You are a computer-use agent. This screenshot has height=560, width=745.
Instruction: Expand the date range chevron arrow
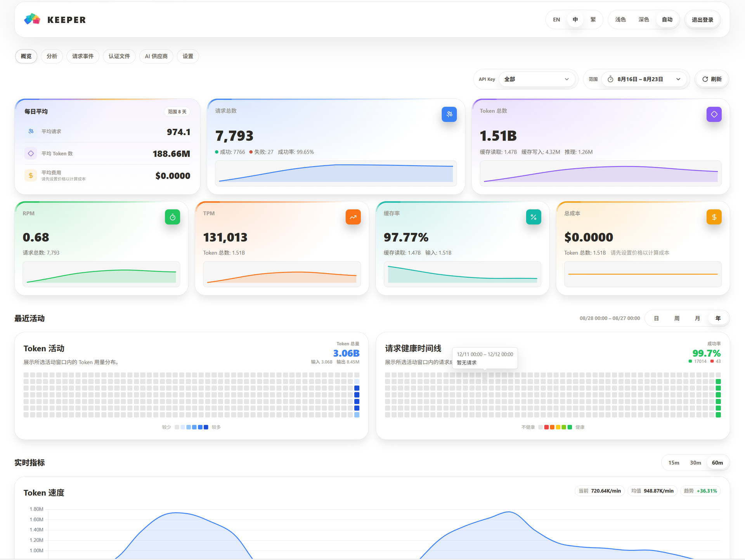pyautogui.click(x=678, y=79)
